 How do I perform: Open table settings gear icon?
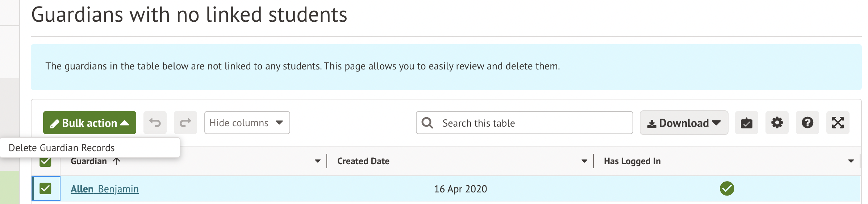coord(777,123)
